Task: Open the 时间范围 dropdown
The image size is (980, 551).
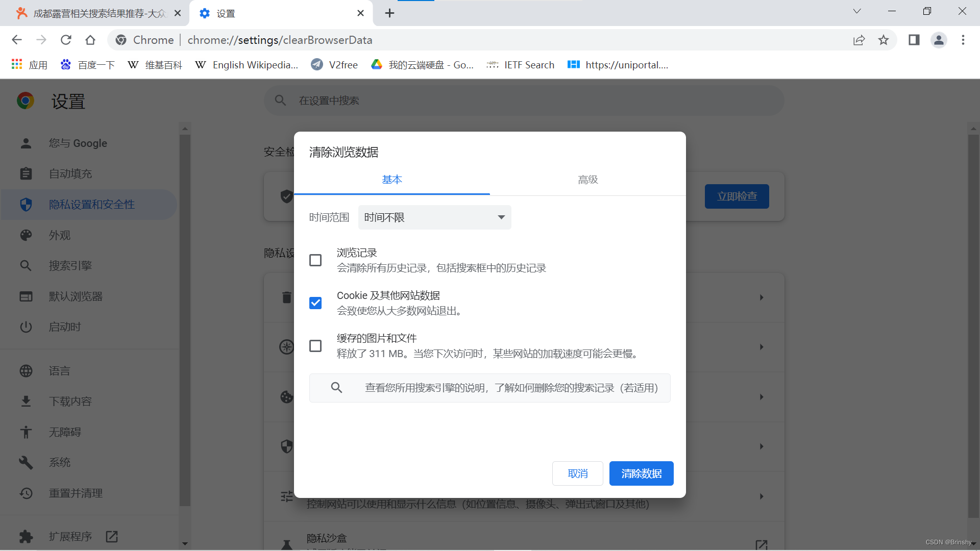Action: coord(434,217)
